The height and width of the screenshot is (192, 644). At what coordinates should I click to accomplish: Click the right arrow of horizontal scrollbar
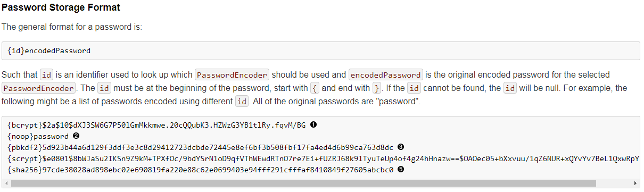[636, 183]
